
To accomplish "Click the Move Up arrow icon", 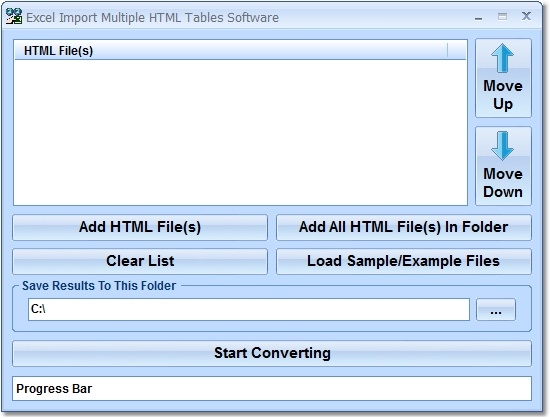I will (x=503, y=58).
